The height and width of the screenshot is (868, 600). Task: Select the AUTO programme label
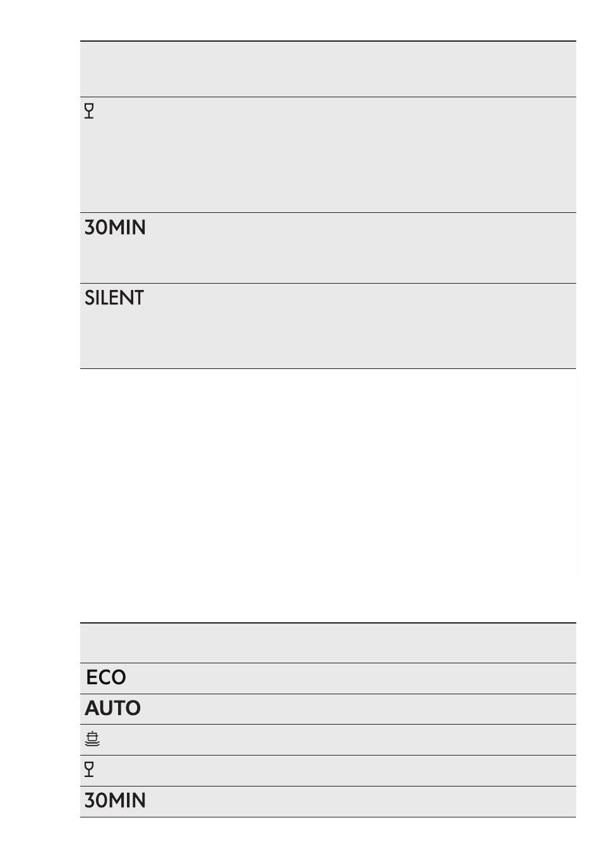tap(112, 708)
